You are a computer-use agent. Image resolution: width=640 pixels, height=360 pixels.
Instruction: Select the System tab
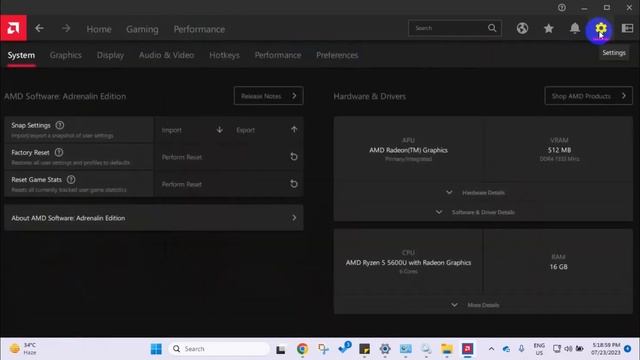coord(21,55)
